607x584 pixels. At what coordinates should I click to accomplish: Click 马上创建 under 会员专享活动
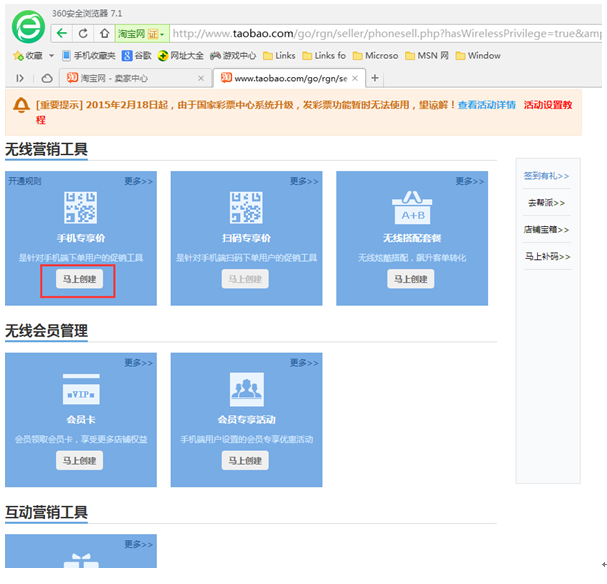pyautogui.click(x=245, y=461)
